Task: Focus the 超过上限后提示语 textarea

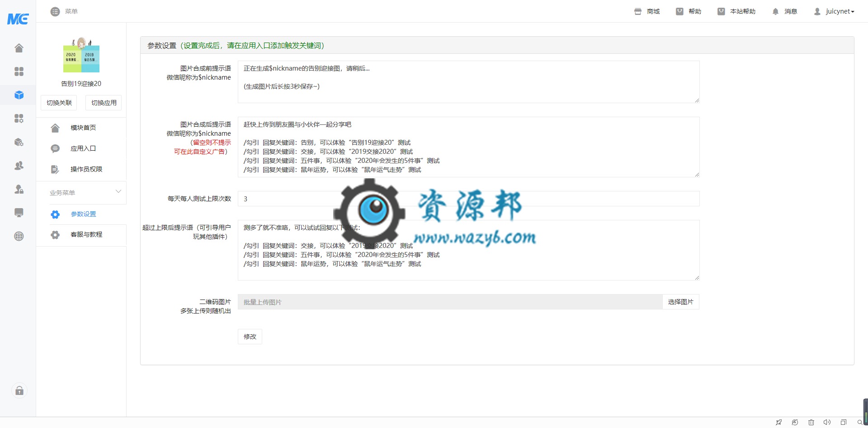Action: [x=468, y=250]
